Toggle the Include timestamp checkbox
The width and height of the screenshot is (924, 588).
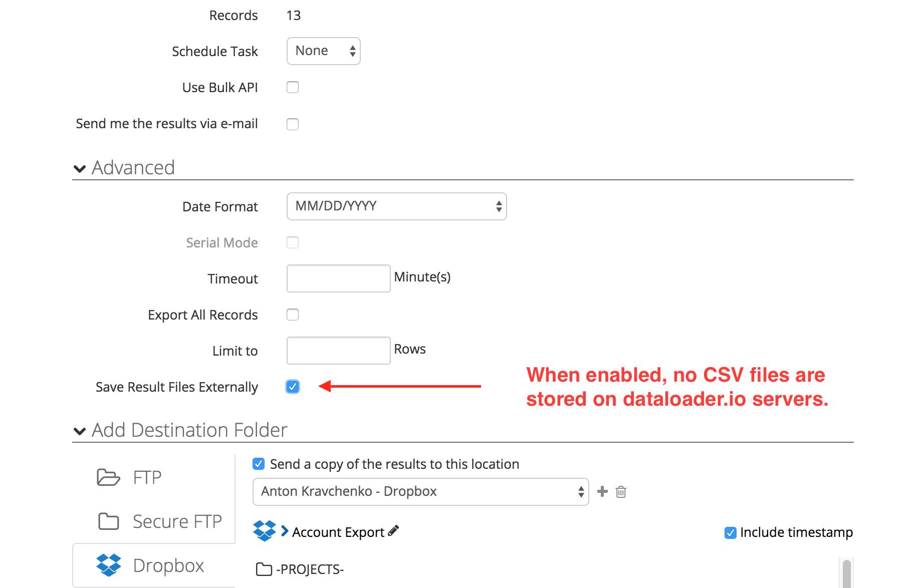[730, 532]
